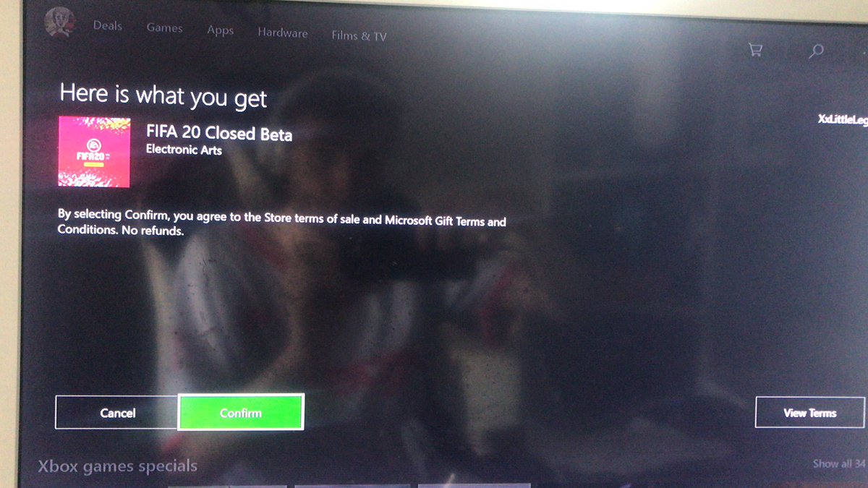868x488 pixels.
Task: Click the XxLittleLeg gamertag text
Action: click(842, 120)
